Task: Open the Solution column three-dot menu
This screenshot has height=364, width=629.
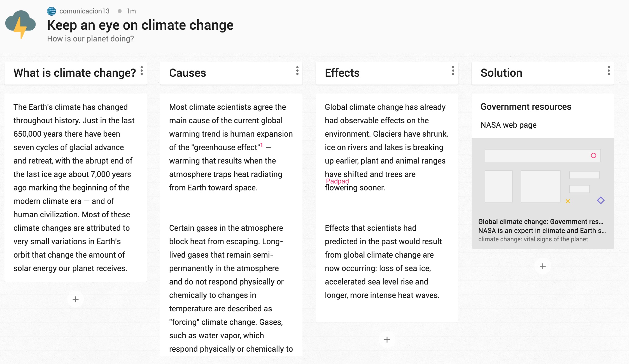Action: pos(609,71)
